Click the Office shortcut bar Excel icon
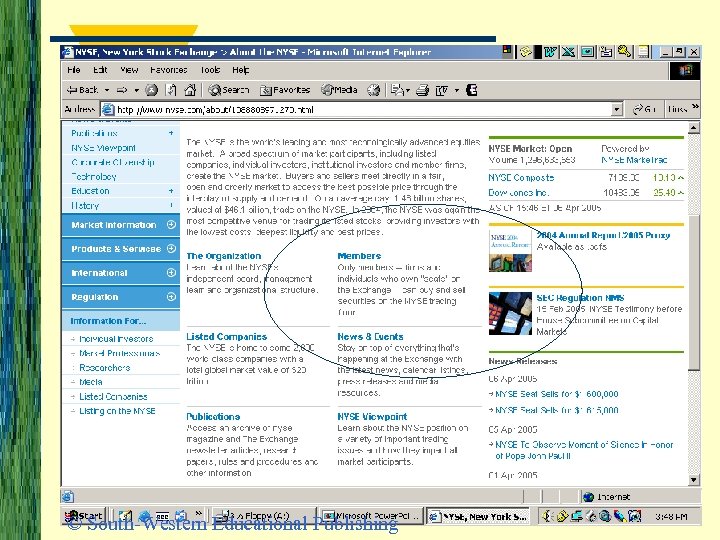 (x=568, y=52)
